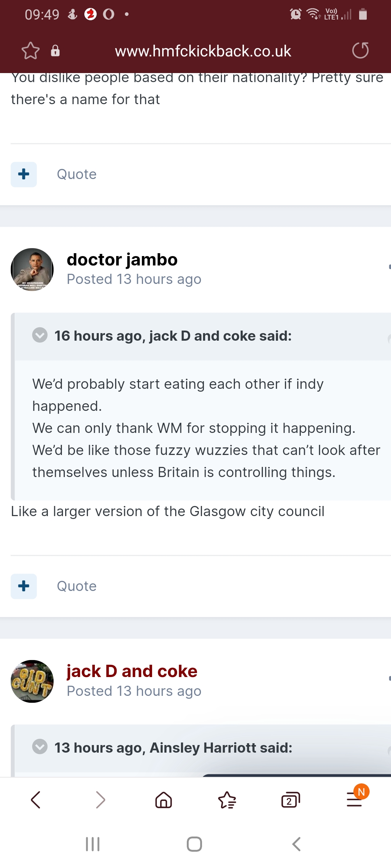Viewport: 391px width, 868px height.
Task: Reload the page with refresh icon
Action: [x=360, y=50]
